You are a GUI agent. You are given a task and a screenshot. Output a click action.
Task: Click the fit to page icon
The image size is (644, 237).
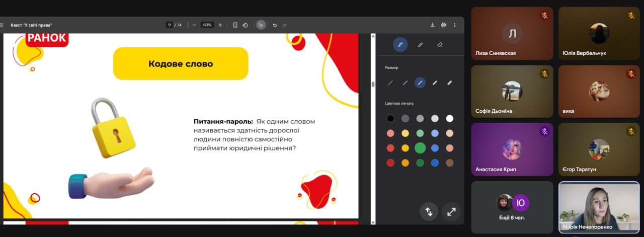coord(235,25)
